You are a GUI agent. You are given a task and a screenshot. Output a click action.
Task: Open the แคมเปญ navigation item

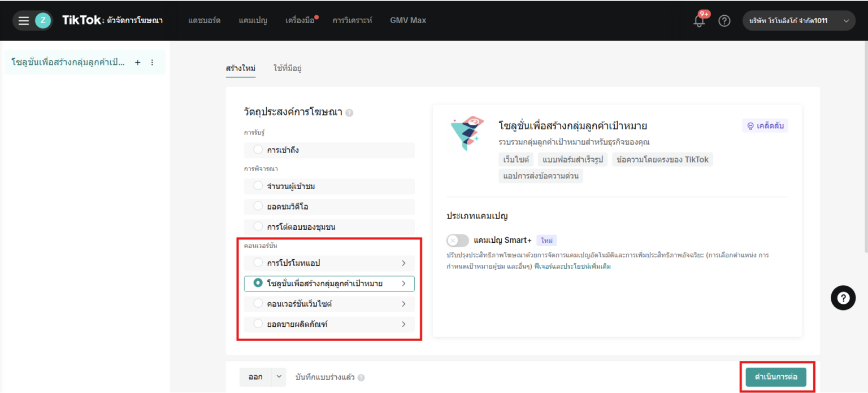tap(253, 20)
